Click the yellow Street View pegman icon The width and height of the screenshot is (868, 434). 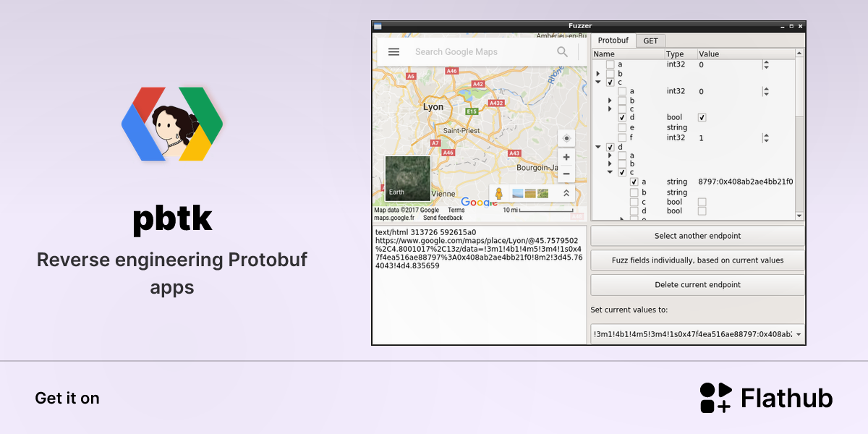pyautogui.click(x=498, y=193)
